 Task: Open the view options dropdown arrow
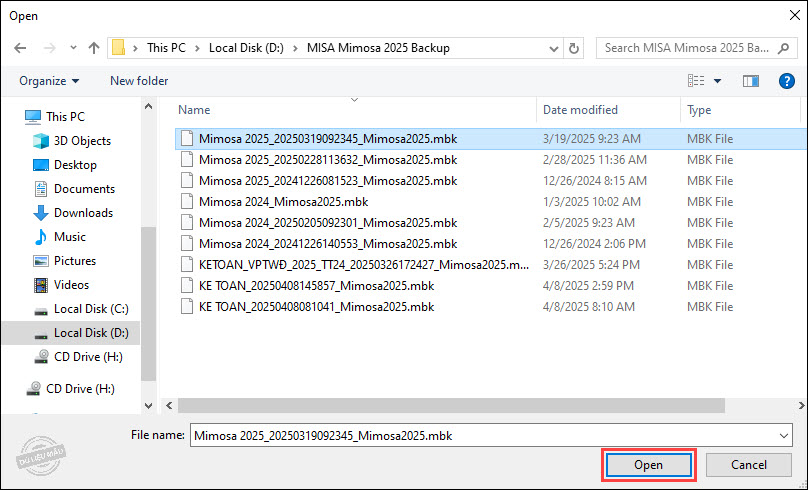point(717,81)
